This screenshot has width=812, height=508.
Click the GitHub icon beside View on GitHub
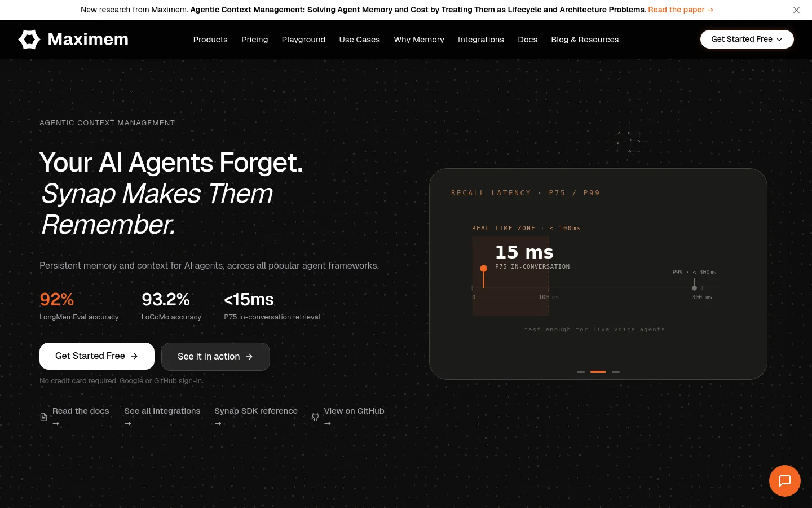pyautogui.click(x=315, y=417)
